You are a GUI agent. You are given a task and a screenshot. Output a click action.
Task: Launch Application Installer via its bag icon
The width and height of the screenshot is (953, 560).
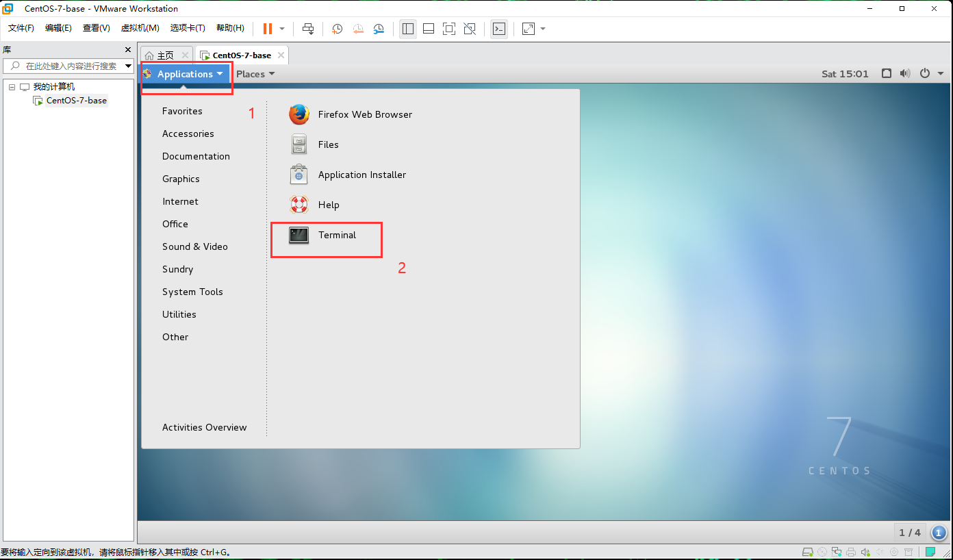(299, 175)
